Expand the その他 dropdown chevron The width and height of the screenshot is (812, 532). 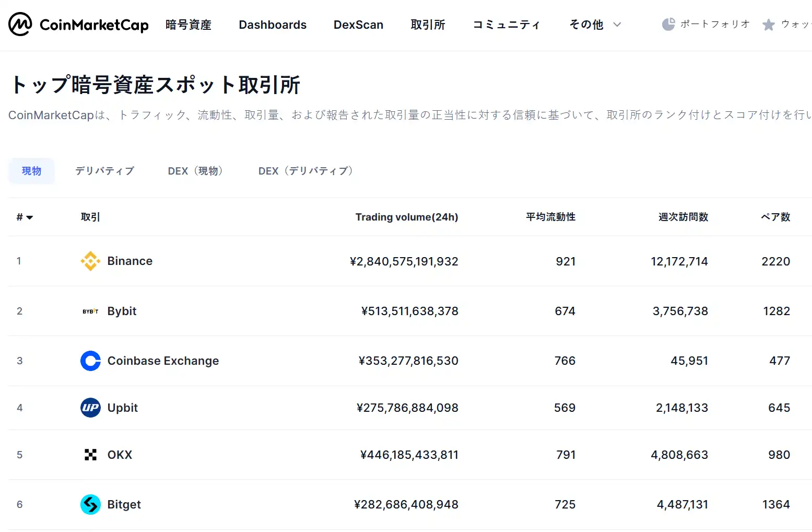617,25
